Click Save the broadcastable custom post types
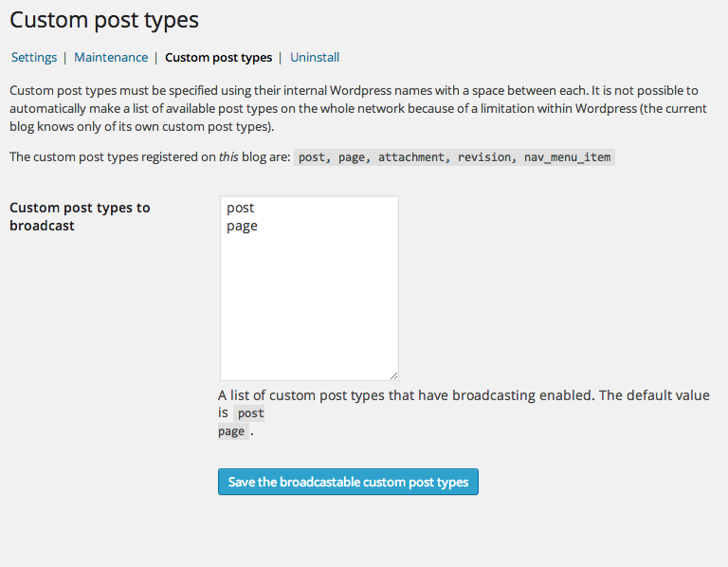This screenshot has height=567, width=728. click(x=348, y=482)
